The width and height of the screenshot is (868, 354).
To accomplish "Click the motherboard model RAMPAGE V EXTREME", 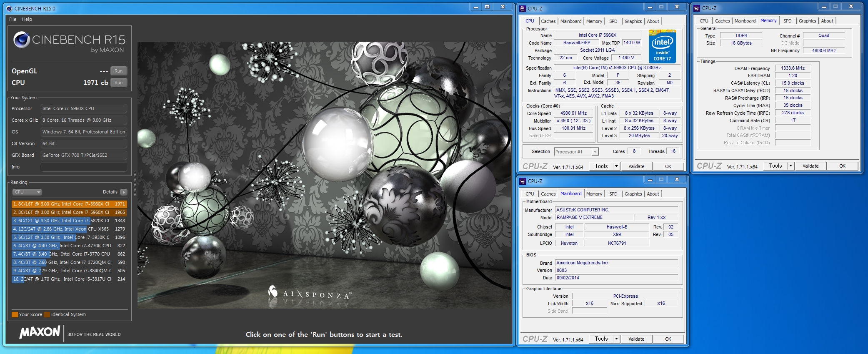I will (x=594, y=217).
